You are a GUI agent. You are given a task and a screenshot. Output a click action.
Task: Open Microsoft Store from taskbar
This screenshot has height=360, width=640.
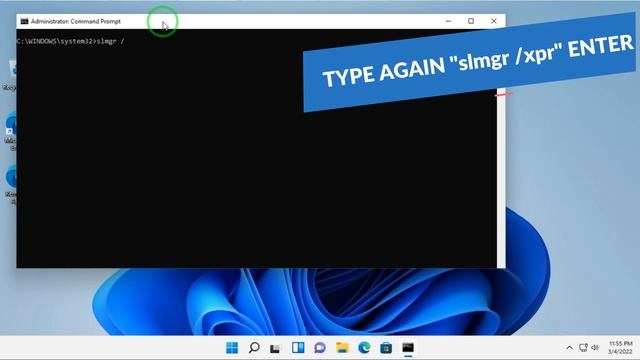point(386,348)
